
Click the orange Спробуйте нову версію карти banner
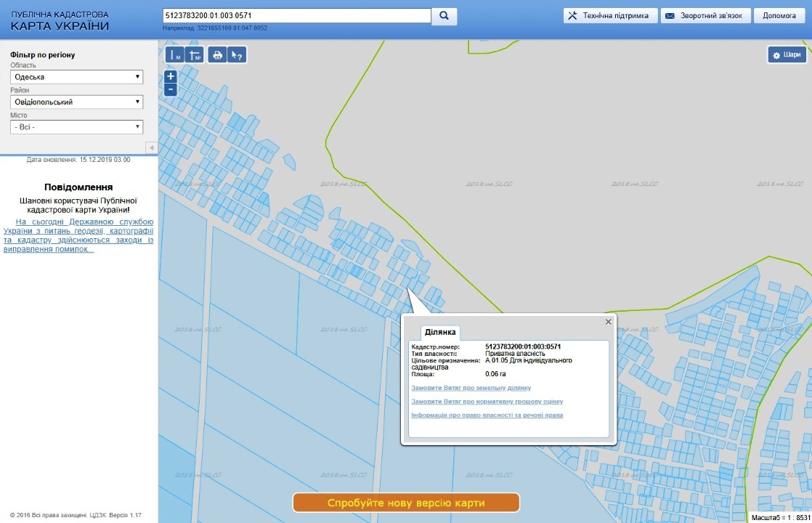click(406, 503)
